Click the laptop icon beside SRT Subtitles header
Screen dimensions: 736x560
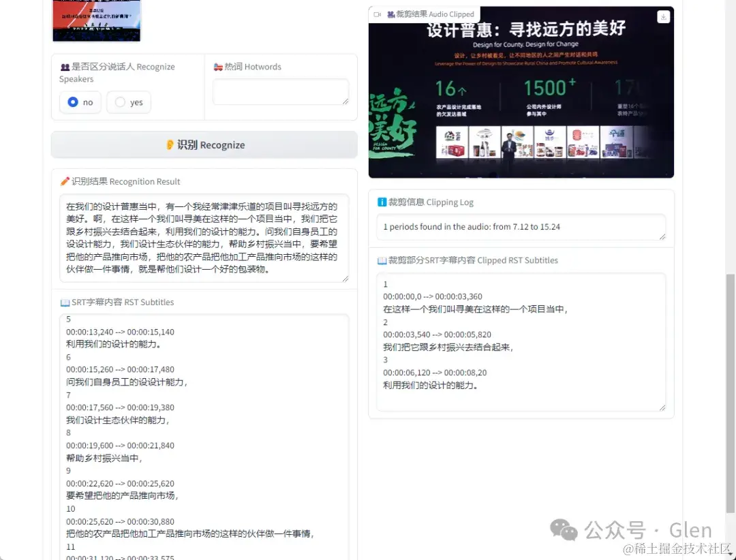coord(65,302)
